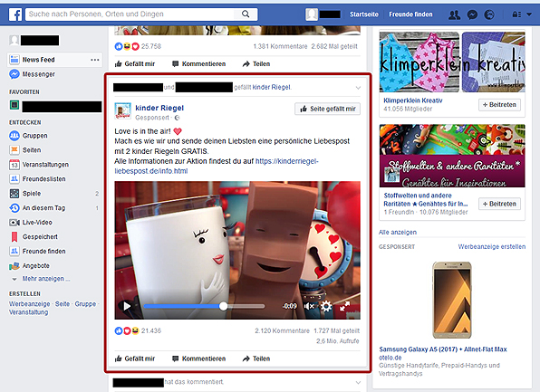The height and width of the screenshot is (392, 540).
Task: Open the privacy shortcuts lock icon
Action: (516, 14)
